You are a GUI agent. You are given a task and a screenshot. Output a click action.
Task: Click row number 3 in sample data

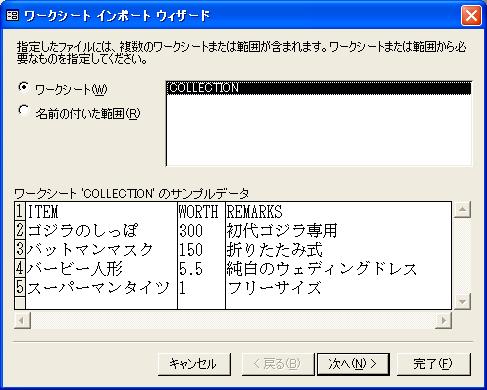coord(20,249)
